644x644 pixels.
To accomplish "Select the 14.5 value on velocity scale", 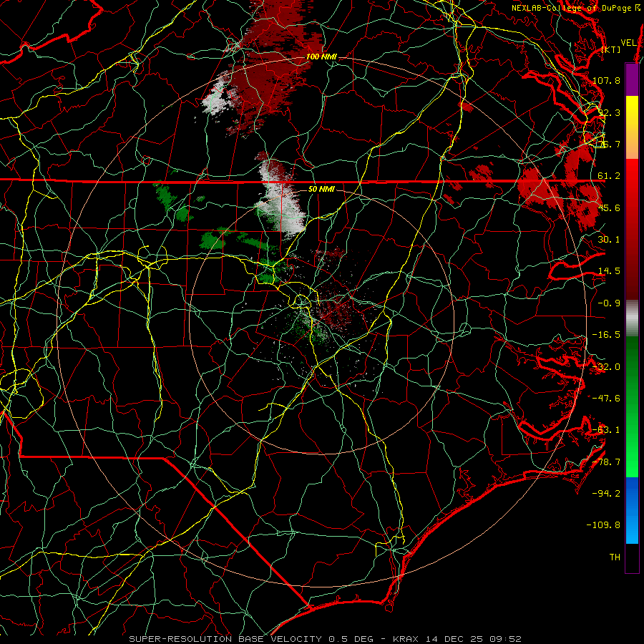I will pos(609,271).
